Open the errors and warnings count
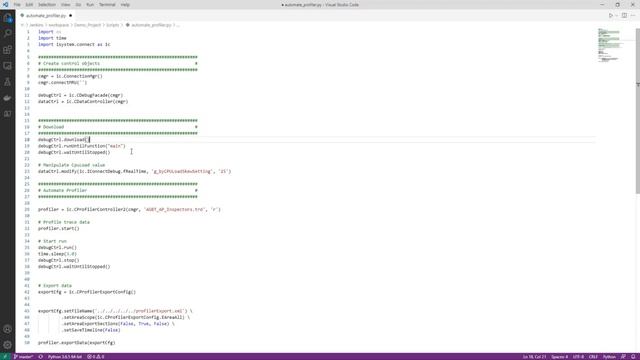Image resolution: width=640 pixels, height=360 pixels. click(x=96, y=357)
